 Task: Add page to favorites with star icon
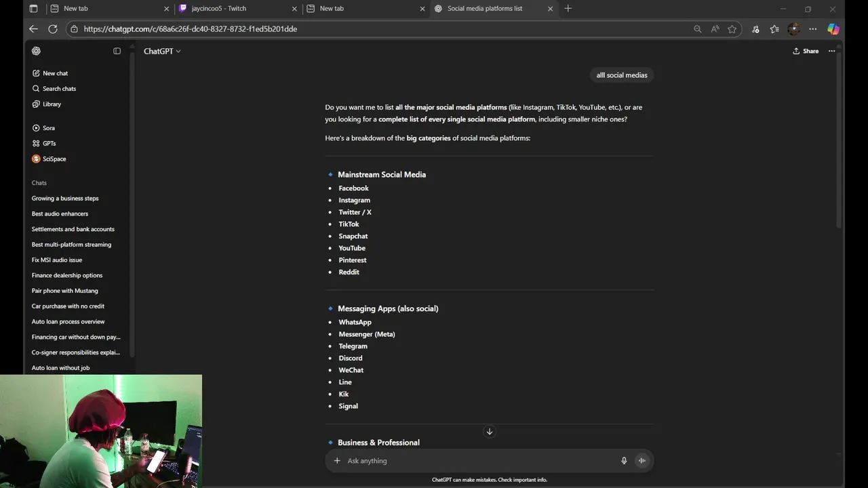[732, 29]
